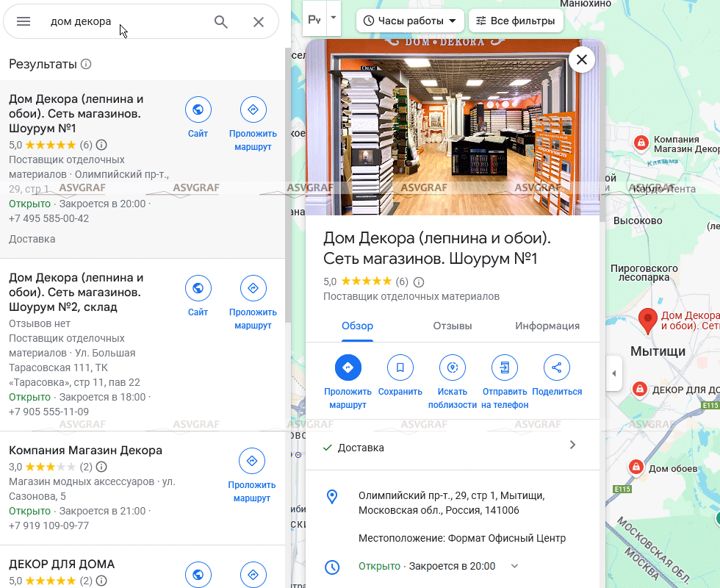720x588 pixels.
Task: Click ДЕКОР ДЛЯ ДОМА map marker
Action: [x=639, y=389]
